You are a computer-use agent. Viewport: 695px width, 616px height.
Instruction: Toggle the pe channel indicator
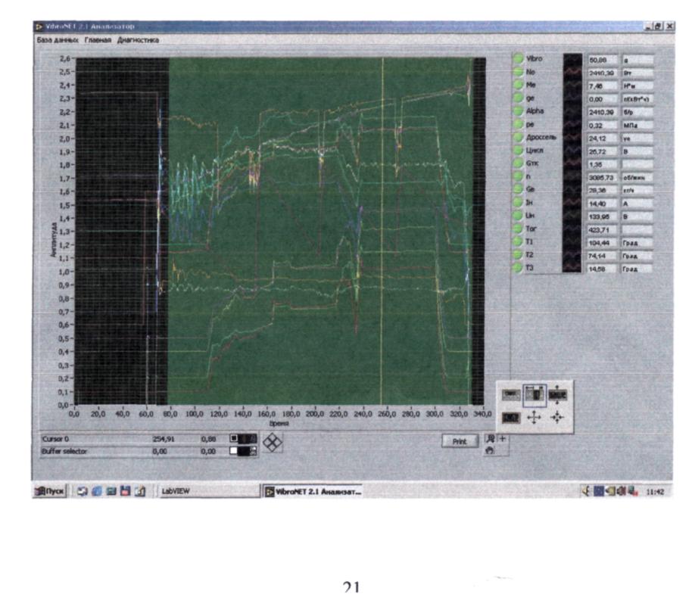[518, 124]
